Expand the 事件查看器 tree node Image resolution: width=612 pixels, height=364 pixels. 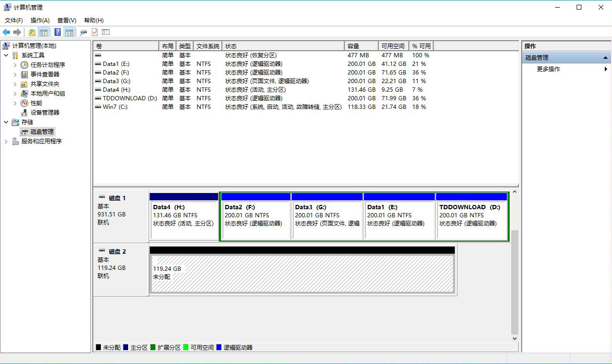click(15, 75)
